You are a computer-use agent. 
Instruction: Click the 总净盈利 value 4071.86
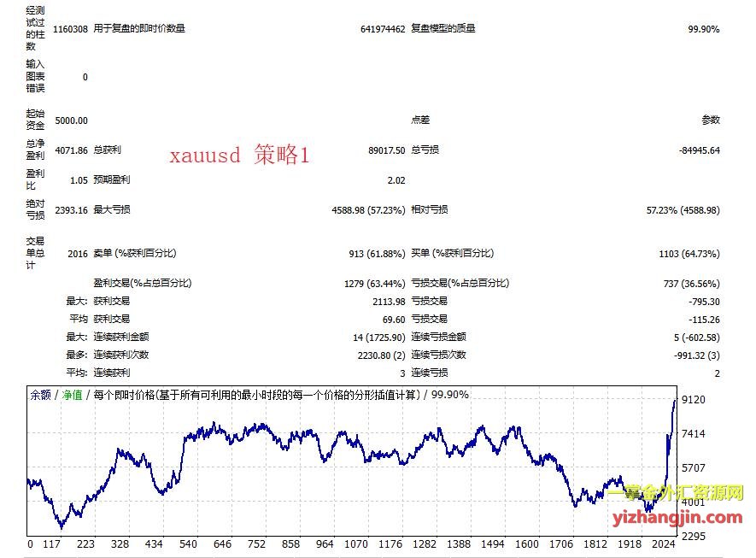click(x=71, y=150)
